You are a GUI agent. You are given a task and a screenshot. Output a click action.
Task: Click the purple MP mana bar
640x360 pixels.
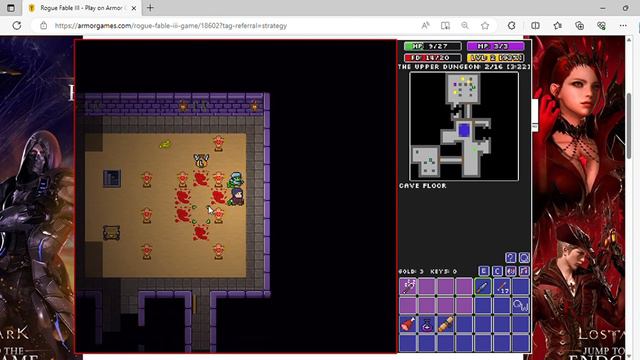tap(496, 46)
